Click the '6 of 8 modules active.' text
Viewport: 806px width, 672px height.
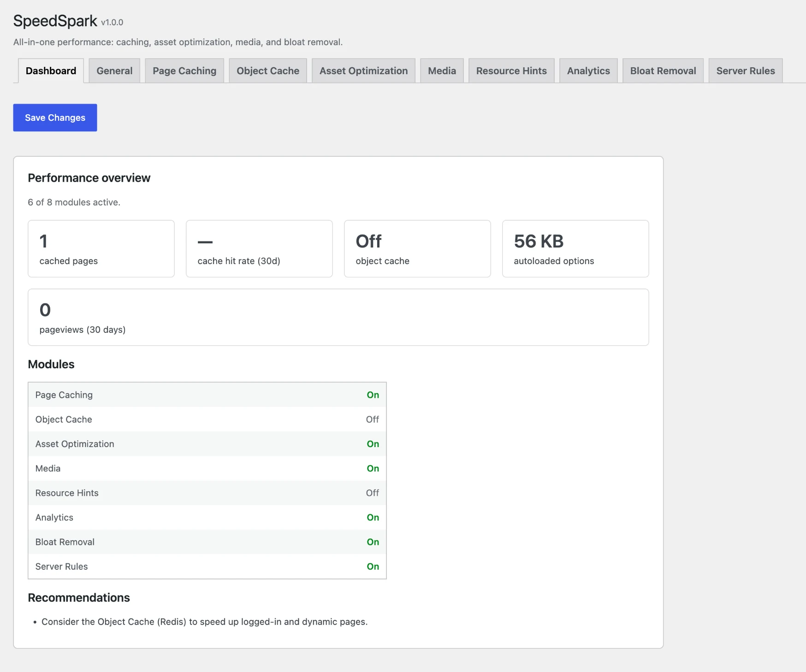point(74,202)
